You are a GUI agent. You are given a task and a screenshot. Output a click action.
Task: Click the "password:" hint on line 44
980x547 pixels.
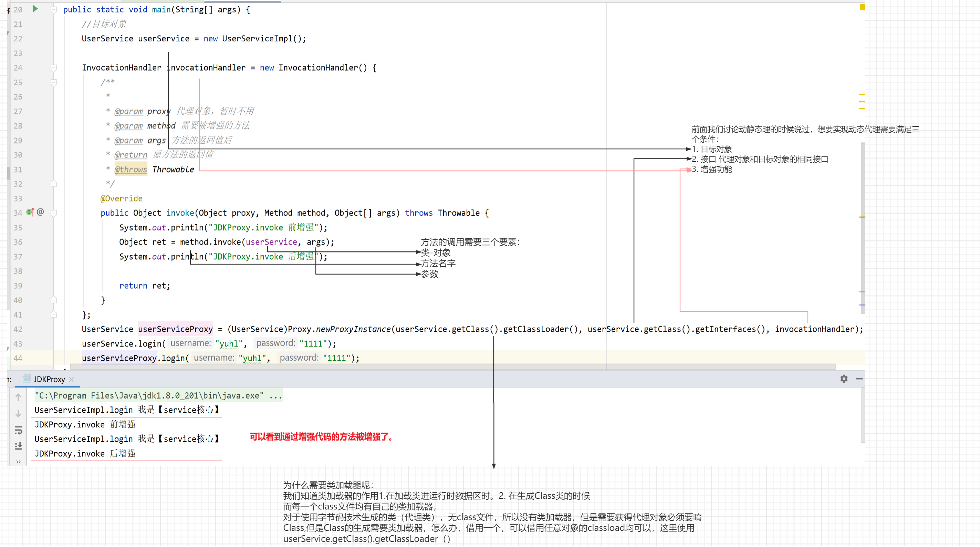[299, 358]
